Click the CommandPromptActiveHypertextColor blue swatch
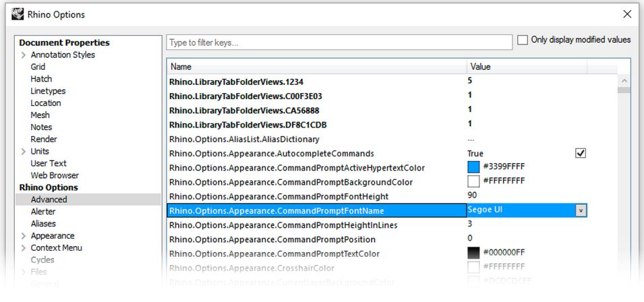Image resolution: width=644 pixels, height=302 pixels. 473,167
